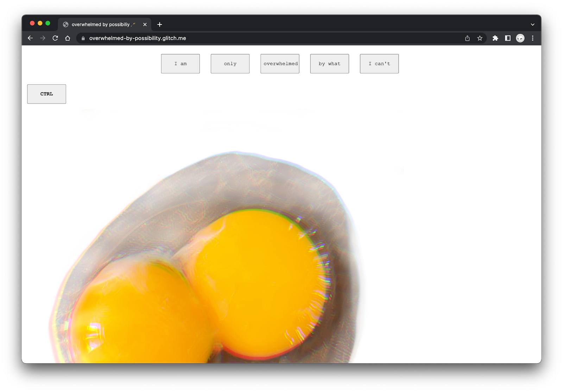Click the 'only' button
Image resolution: width=563 pixels, height=392 pixels.
(x=230, y=64)
